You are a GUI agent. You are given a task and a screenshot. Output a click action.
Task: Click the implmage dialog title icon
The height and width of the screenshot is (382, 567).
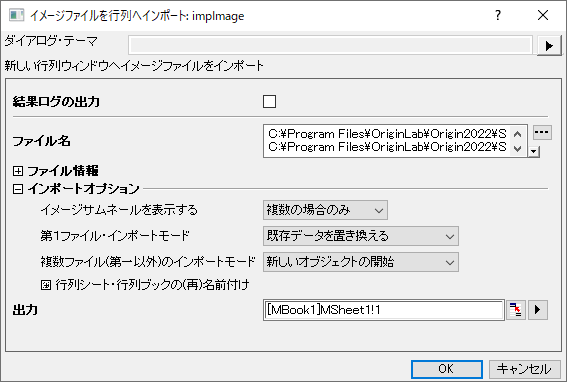(x=16, y=15)
